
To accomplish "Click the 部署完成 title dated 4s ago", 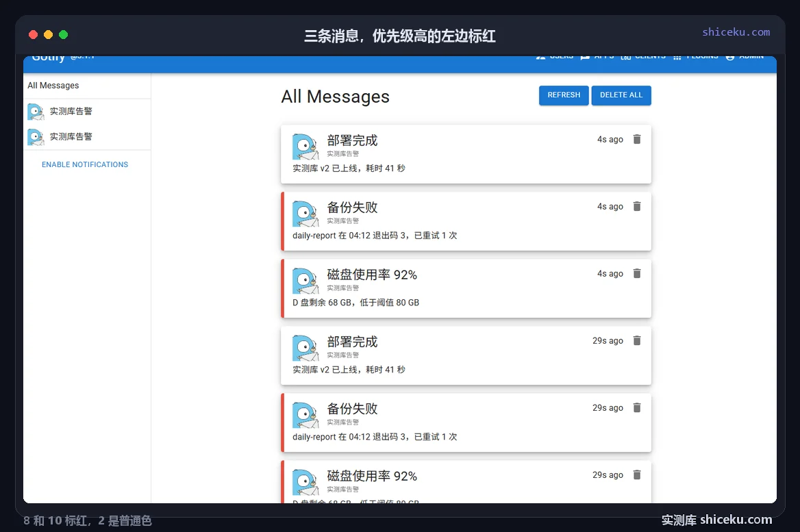I will click(x=352, y=140).
